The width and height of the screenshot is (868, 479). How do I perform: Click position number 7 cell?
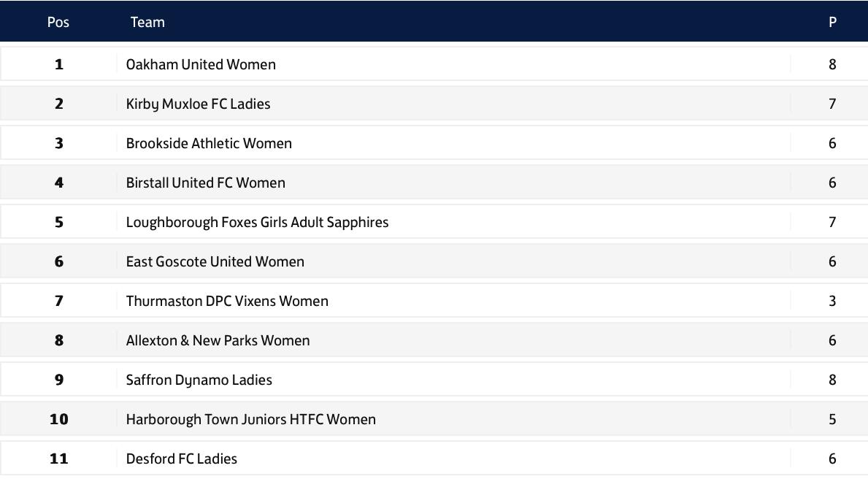[59, 301]
